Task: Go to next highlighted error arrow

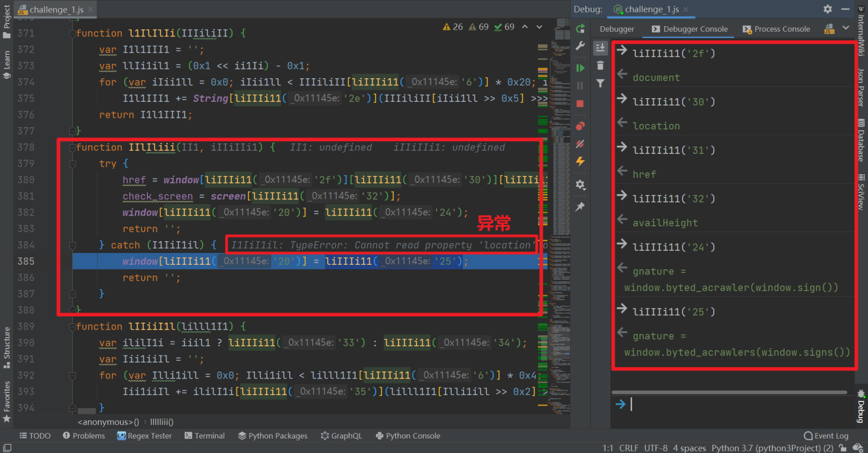Action: (540, 27)
